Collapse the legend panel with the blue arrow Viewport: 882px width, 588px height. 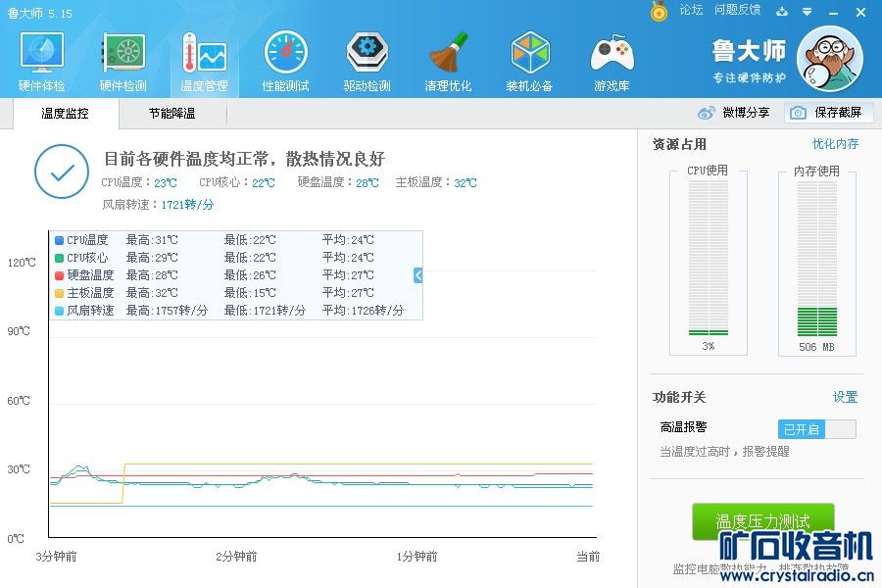(x=417, y=275)
